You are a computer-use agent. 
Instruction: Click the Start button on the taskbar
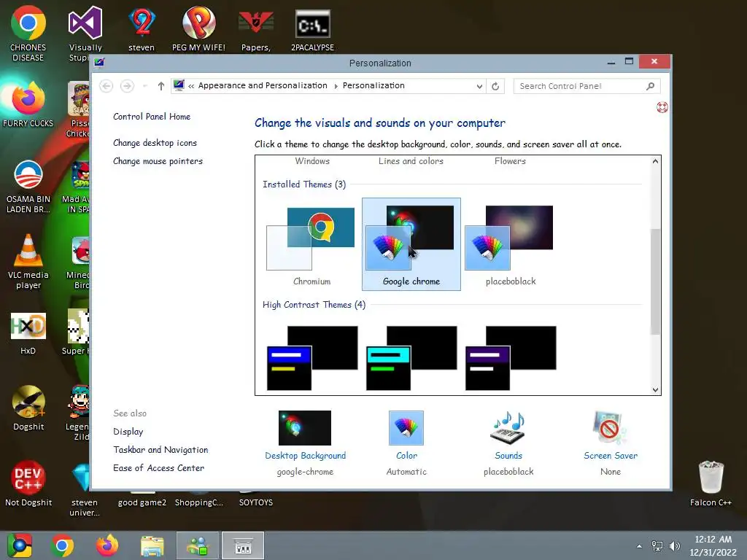20,545
